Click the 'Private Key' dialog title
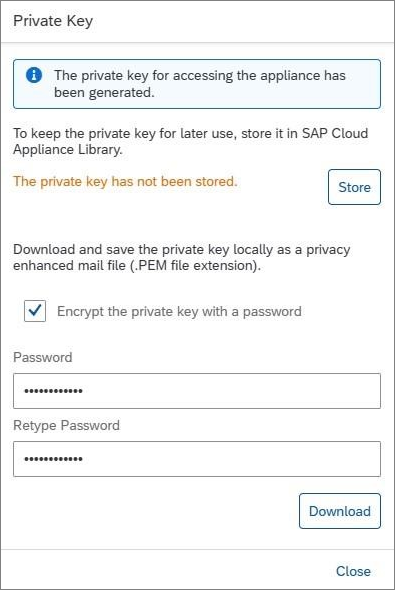 [53, 21]
